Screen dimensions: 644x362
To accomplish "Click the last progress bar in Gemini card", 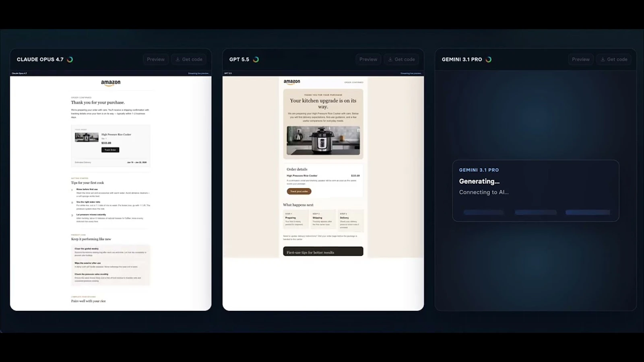I will [588, 212].
